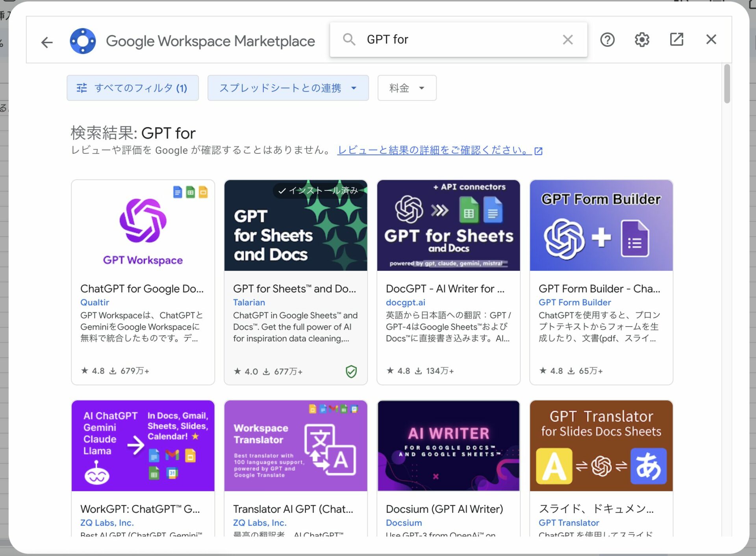Screen dimensions: 756x556
Task: Open the 料金 pricing dropdown
Action: pyautogui.click(x=406, y=88)
